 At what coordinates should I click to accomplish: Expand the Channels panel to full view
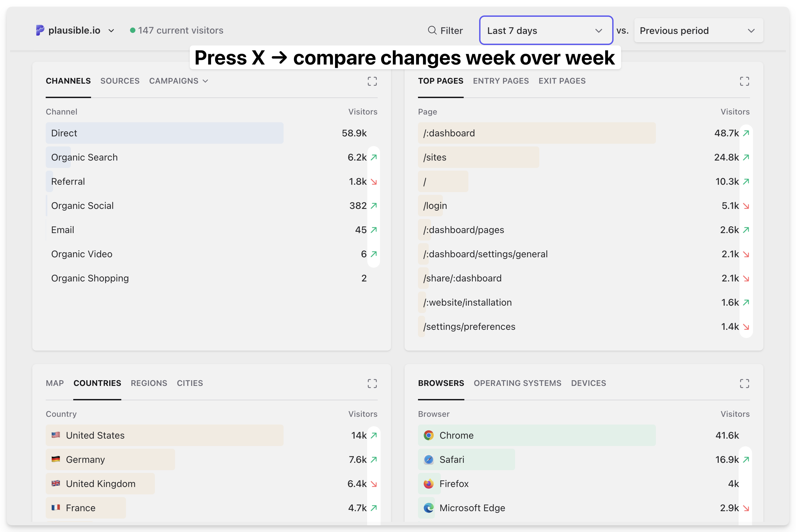click(372, 81)
